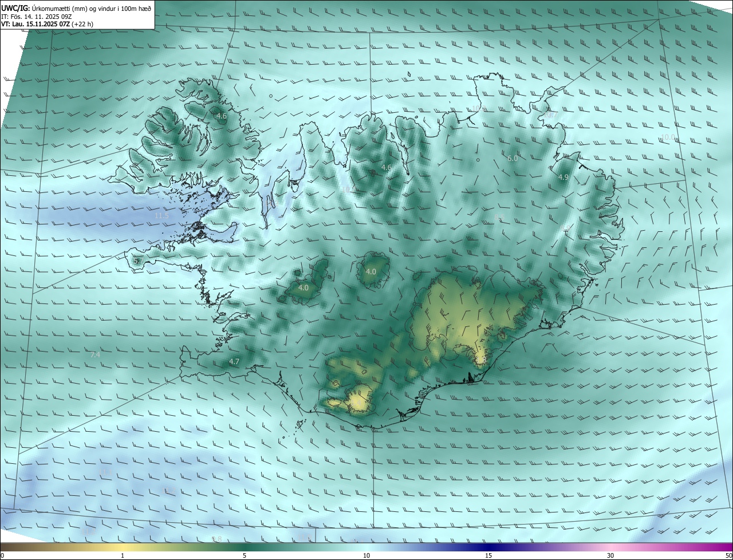Click the 4.9 value label on the map
Image resolution: width=733 pixels, height=560 pixels.
coord(563,178)
